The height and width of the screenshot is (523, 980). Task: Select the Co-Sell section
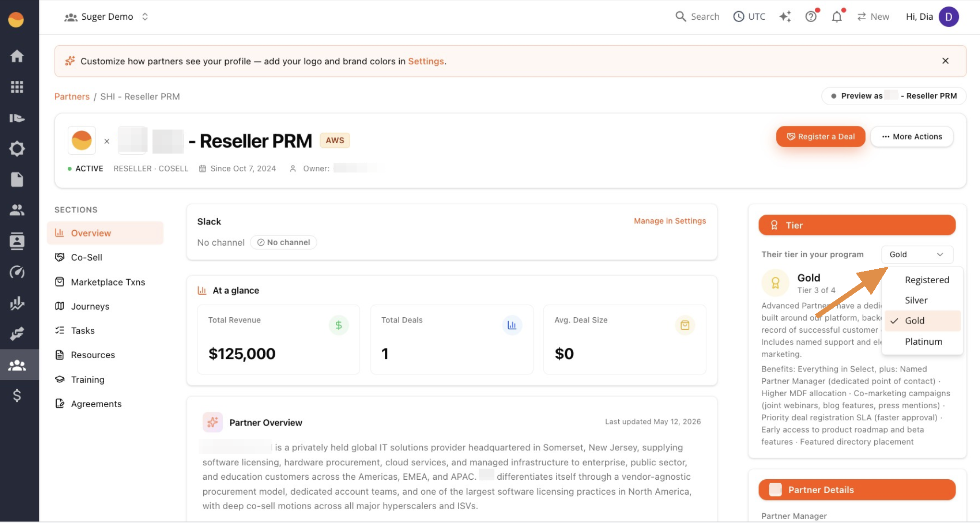(105, 258)
